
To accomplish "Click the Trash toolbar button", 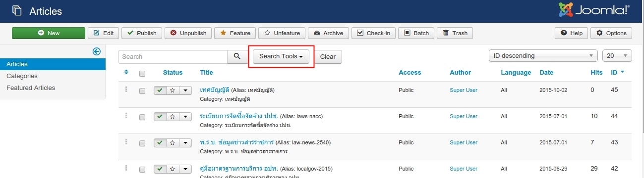I will (x=455, y=33).
